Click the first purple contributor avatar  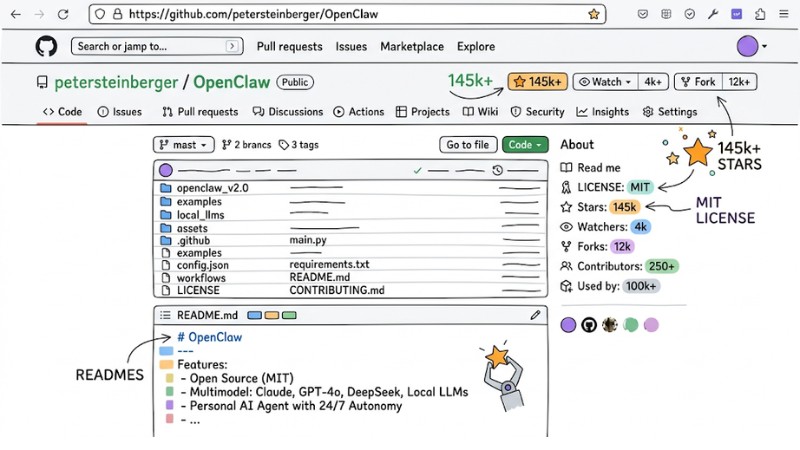point(568,324)
